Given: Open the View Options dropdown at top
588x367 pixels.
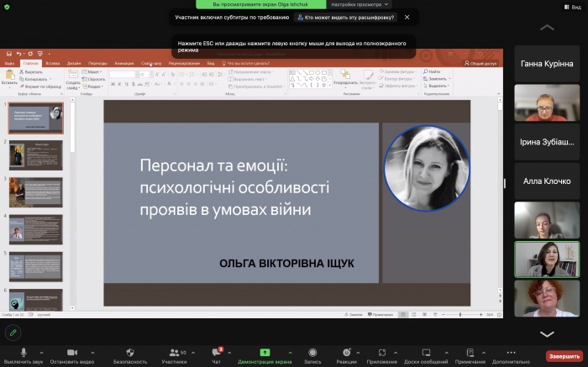Looking at the screenshot, I should pyautogui.click(x=365, y=4).
